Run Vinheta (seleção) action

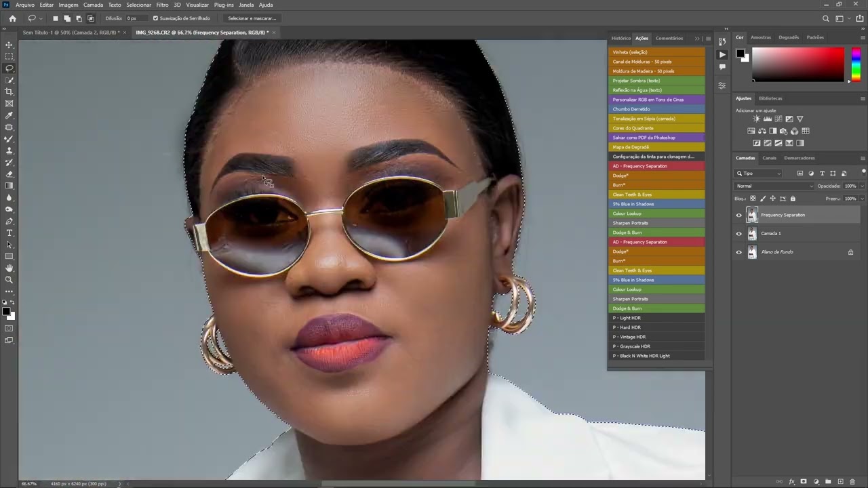(656, 52)
